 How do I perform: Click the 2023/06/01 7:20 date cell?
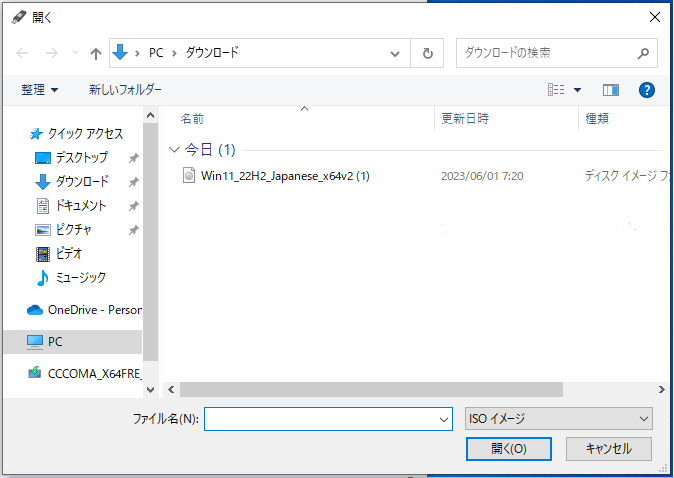tap(482, 176)
